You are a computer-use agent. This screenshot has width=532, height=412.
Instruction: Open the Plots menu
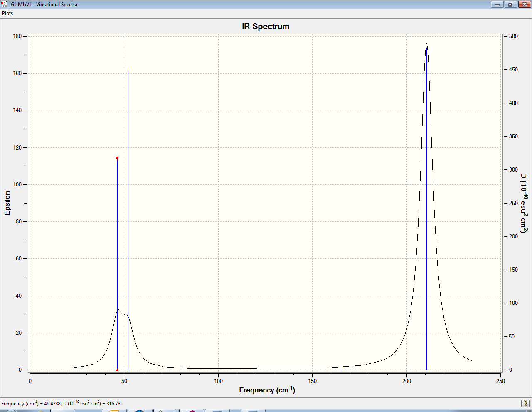(7, 13)
